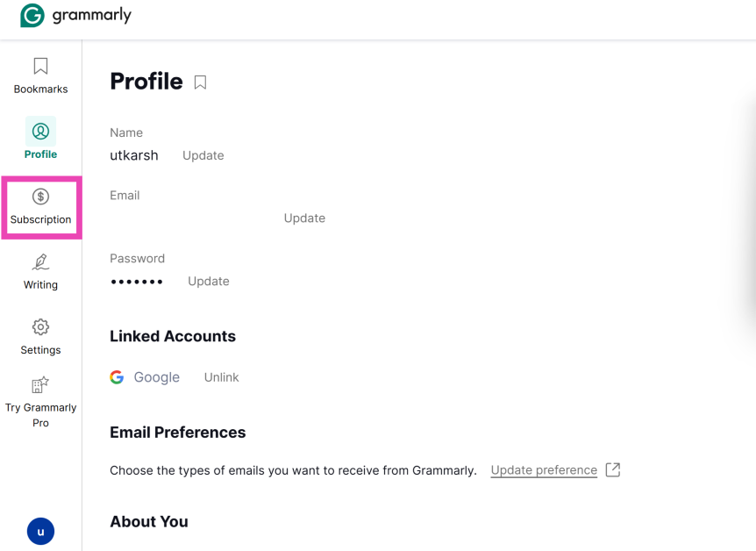Go to the Writing pen icon
Image resolution: width=756 pixels, height=551 pixels.
tap(40, 261)
